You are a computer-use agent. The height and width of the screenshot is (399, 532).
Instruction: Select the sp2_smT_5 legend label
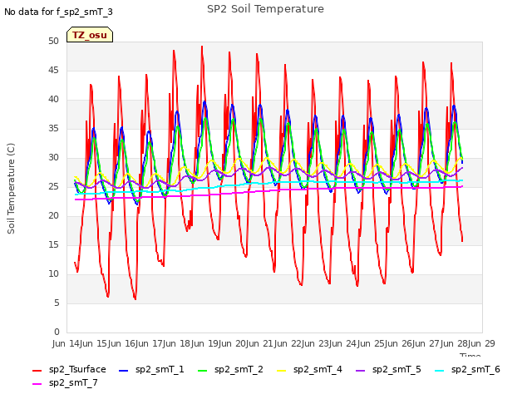[397, 369]
